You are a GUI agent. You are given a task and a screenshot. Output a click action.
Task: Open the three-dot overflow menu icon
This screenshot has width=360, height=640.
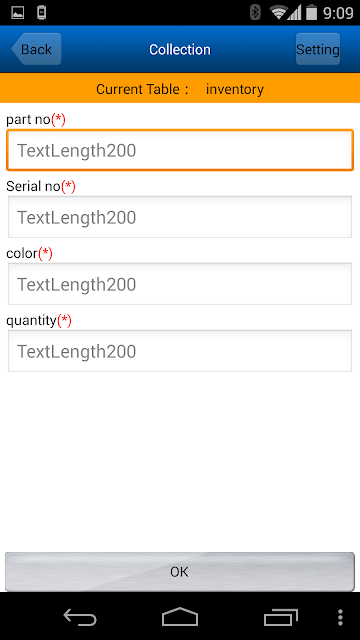tap(340, 617)
